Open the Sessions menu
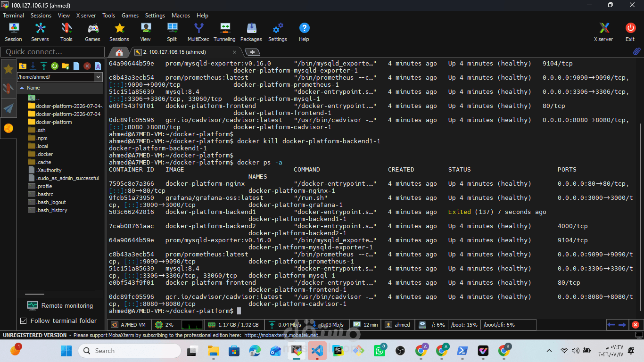 41,16
